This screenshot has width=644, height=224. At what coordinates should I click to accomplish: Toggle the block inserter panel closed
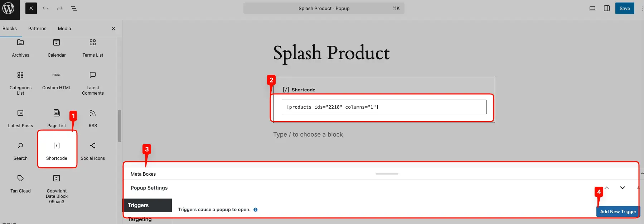click(x=31, y=8)
